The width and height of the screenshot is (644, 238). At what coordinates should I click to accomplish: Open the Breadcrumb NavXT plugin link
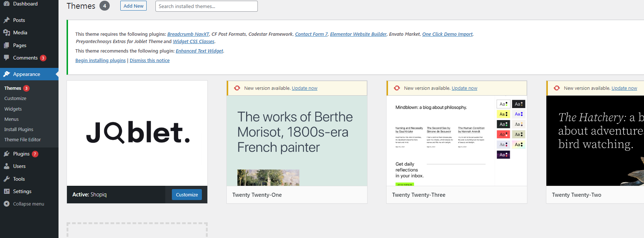click(x=188, y=34)
